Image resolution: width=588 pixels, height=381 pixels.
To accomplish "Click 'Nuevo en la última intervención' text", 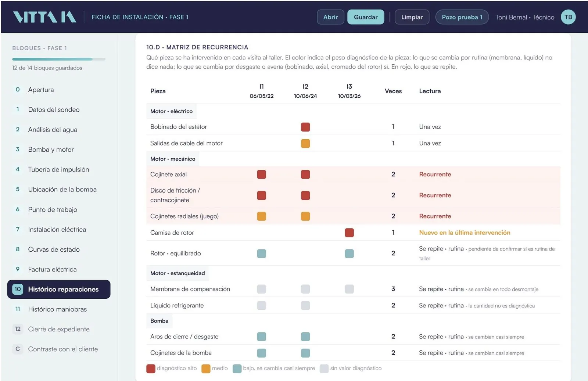I will point(465,233).
